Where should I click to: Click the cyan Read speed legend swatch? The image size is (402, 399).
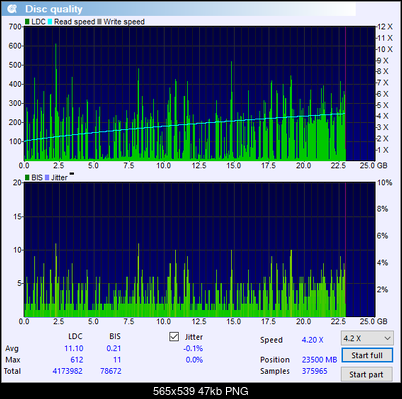pos(50,22)
